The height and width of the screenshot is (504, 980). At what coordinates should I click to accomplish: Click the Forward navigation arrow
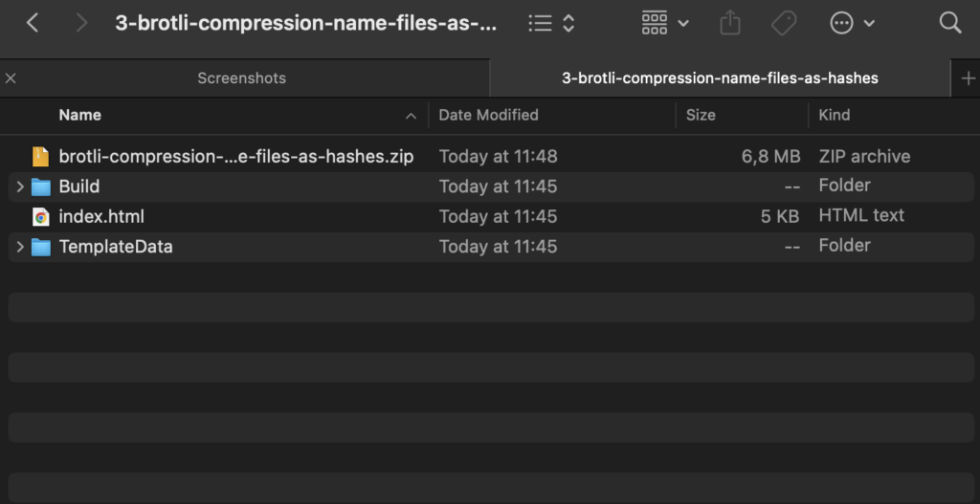point(80,23)
